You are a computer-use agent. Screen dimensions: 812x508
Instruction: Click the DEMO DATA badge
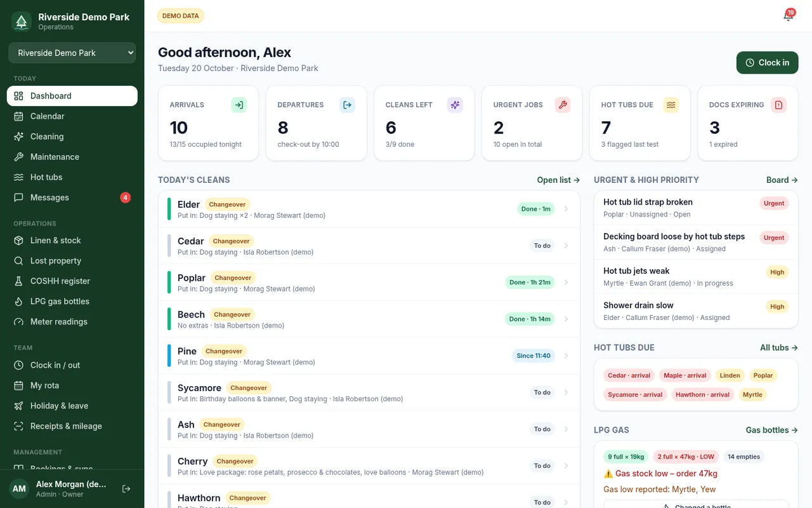pos(181,16)
